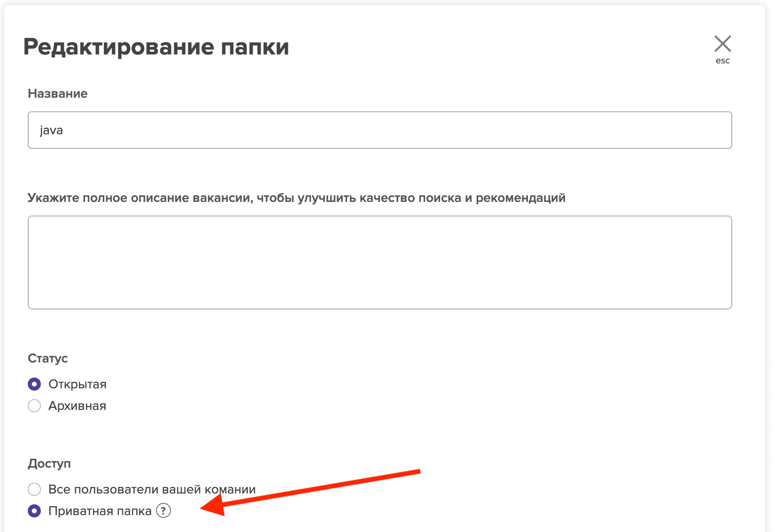This screenshot has height=532, width=775.
Task: Click the esc hint under the close icon
Action: (722, 61)
